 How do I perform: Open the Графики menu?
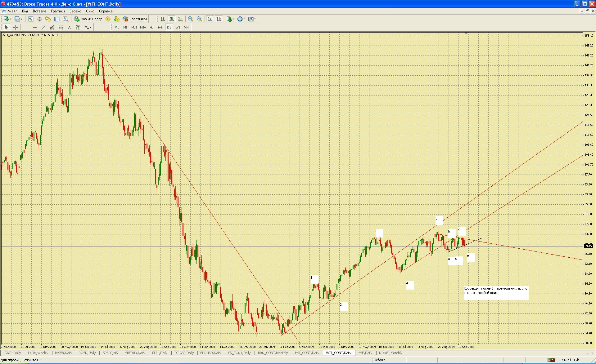tap(58, 11)
